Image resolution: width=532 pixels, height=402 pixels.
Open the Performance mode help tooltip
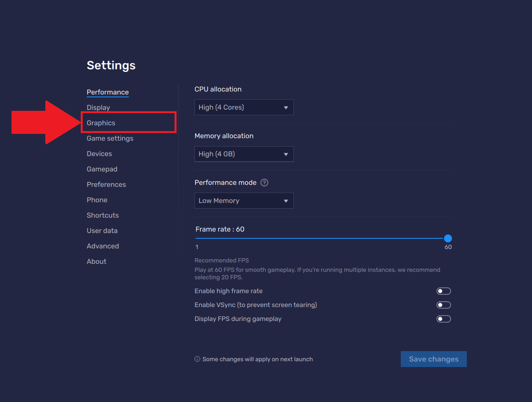point(264,182)
